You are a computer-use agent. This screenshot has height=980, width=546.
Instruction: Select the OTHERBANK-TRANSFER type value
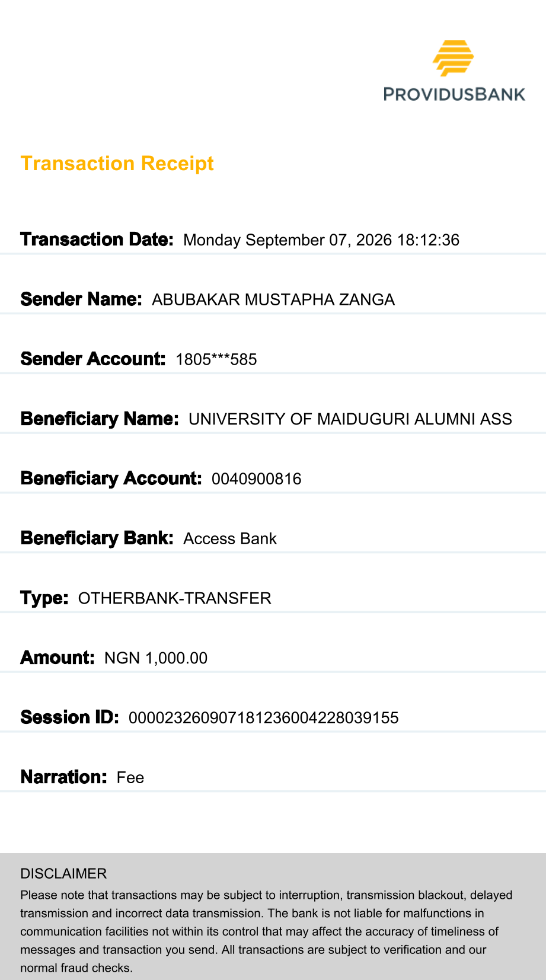[175, 598]
